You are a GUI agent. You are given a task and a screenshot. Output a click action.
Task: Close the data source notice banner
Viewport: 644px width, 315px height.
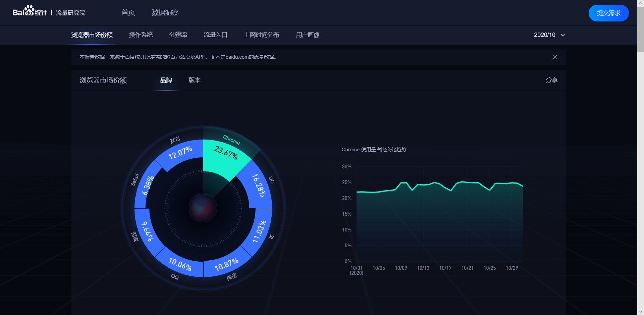click(x=555, y=57)
